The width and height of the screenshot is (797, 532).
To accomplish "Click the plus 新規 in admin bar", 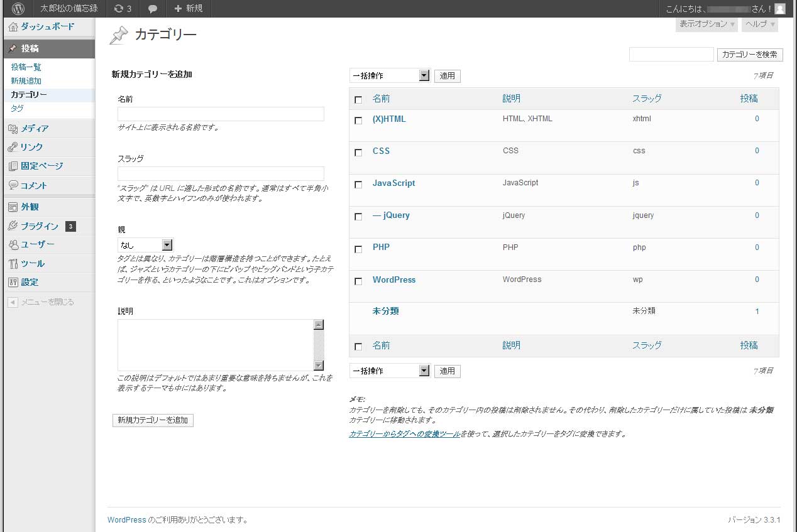I will point(189,9).
